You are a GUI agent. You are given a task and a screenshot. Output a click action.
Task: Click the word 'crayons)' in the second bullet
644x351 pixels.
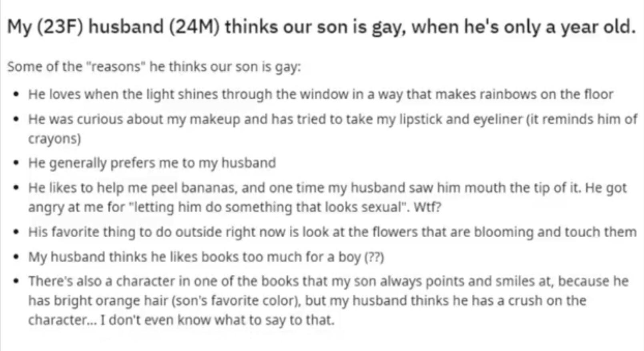[x=54, y=139]
